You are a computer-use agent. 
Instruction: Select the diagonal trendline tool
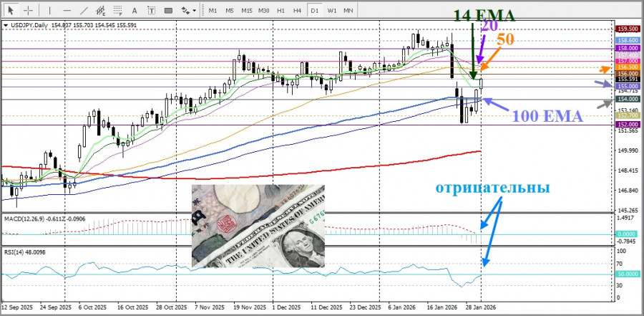[84, 11]
